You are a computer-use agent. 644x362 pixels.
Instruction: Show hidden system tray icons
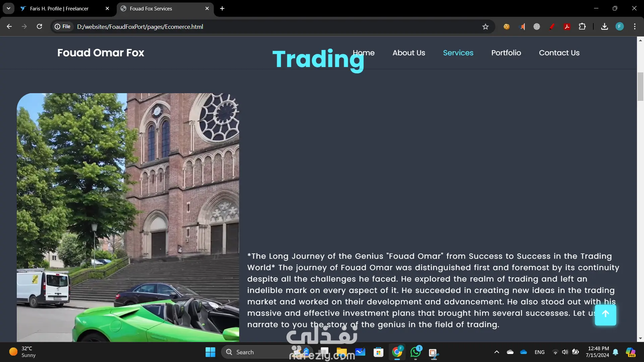(x=497, y=352)
